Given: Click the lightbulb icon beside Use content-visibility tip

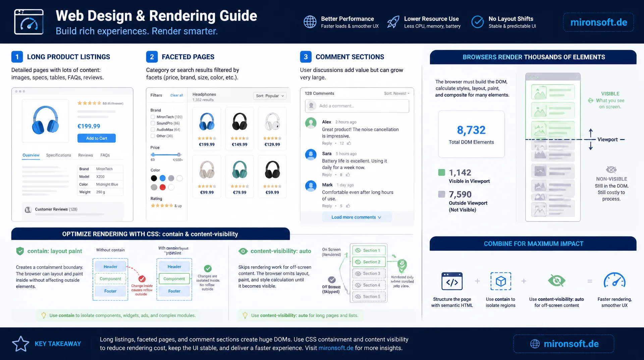Looking at the screenshot, I should (245, 315).
